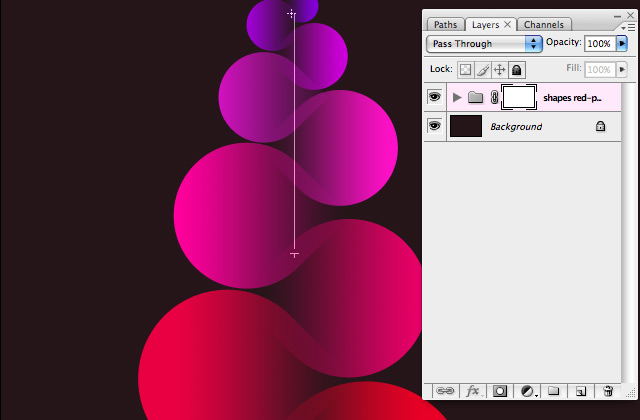Click the delete layer trash icon
The height and width of the screenshot is (420, 640).
coord(608,391)
